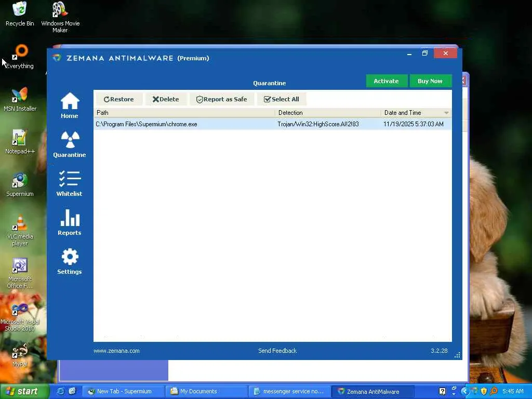Click the version number 3.2.28
Viewport: 532px width, 399px height.
click(x=439, y=351)
